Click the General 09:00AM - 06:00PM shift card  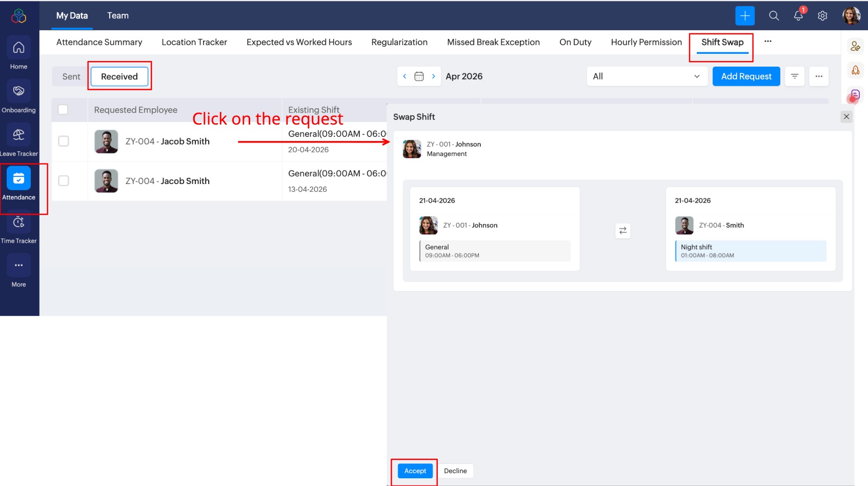[495, 251]
